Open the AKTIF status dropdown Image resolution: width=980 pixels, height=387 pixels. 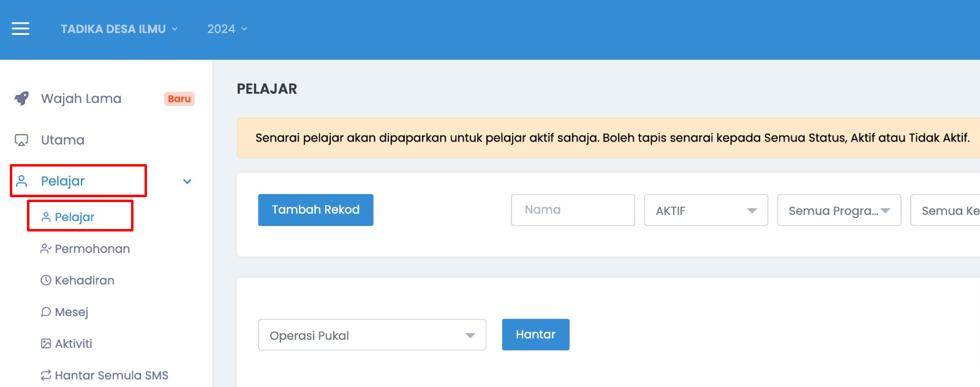click(x=706, y=210)
